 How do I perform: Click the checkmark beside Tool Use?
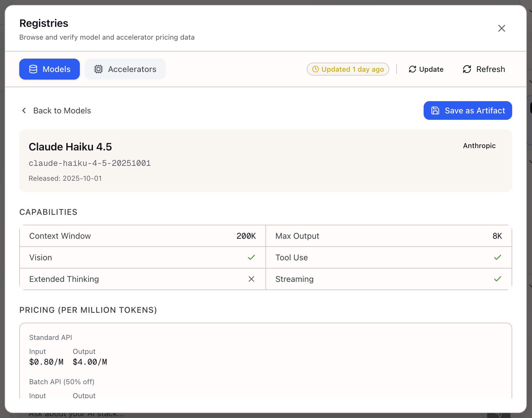click(x=498, y=257)
